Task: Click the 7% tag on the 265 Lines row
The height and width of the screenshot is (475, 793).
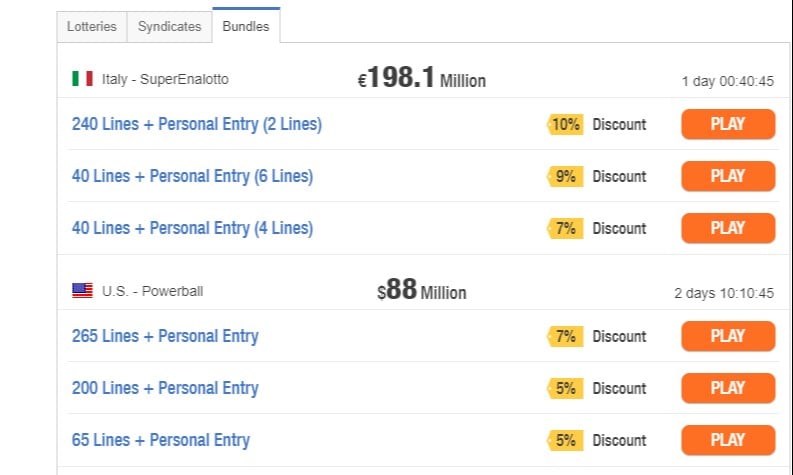Action: (x=565, y=336)
